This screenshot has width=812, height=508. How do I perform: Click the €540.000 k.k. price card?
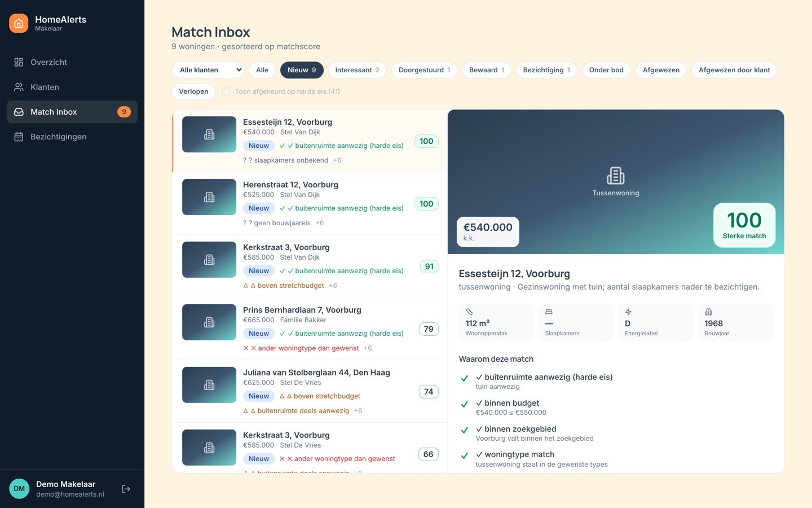coord(488,232)
